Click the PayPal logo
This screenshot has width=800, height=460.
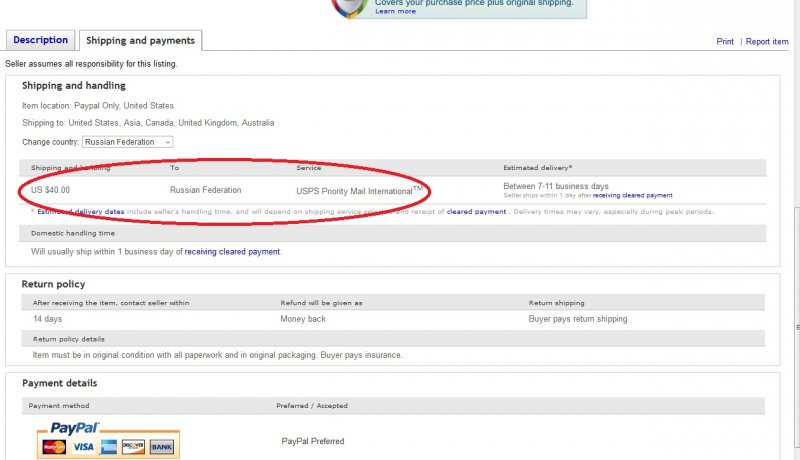74,428
